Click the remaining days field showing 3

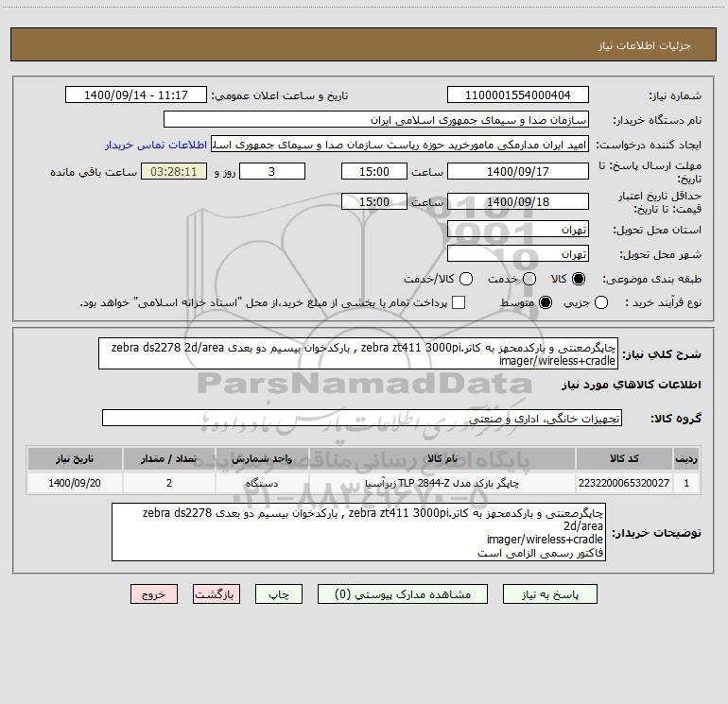[x=272, y=171]
